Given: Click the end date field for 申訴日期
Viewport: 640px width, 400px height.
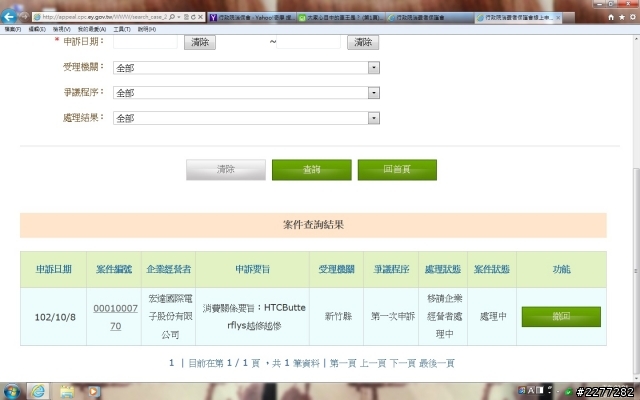Looking at the screenshot, I should pyautogui.click(x=309, y=42).
